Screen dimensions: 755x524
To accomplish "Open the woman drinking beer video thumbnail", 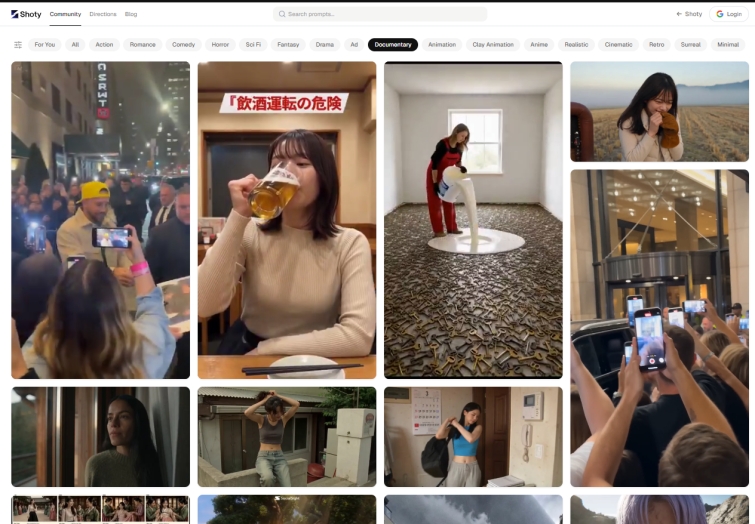I will 287,220.
